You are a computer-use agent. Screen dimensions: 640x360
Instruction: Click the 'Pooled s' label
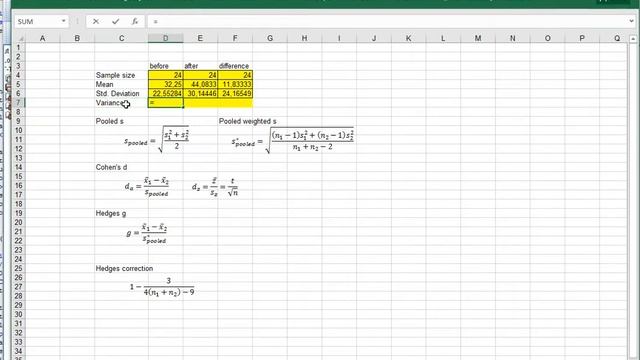[109, 121]
